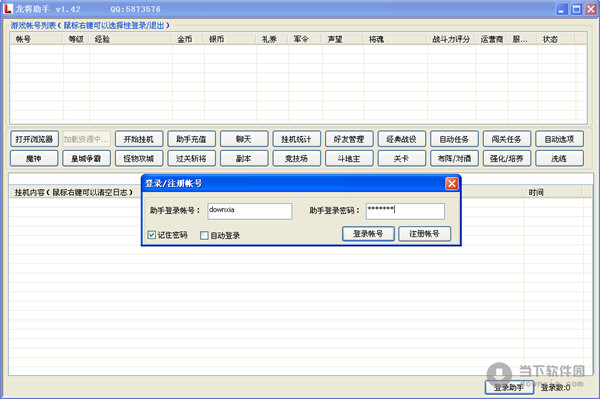Open the 聊天 chat button
The height and width of the screenshot is (399, 600).
tap(244, 139)
